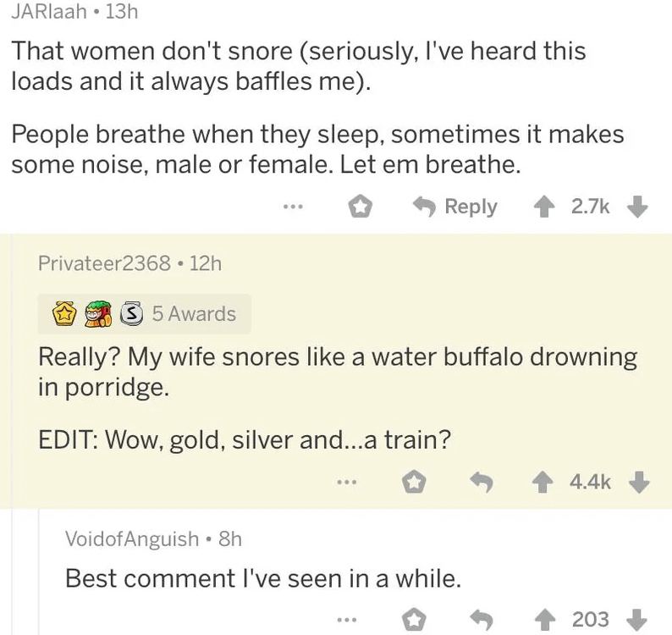Downvote JARlaah's comment
The height and width of the screenshot is (635, 672).
639,207
